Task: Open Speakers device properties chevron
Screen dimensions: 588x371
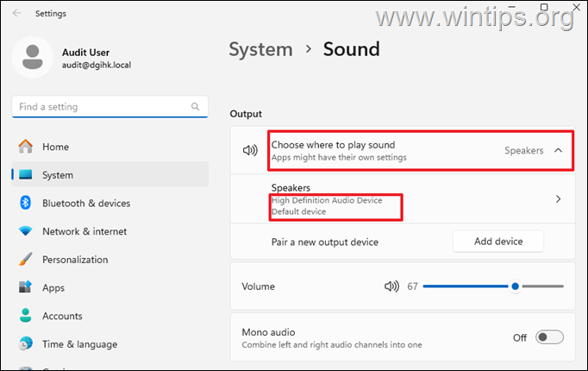Action: click(558, 199)
